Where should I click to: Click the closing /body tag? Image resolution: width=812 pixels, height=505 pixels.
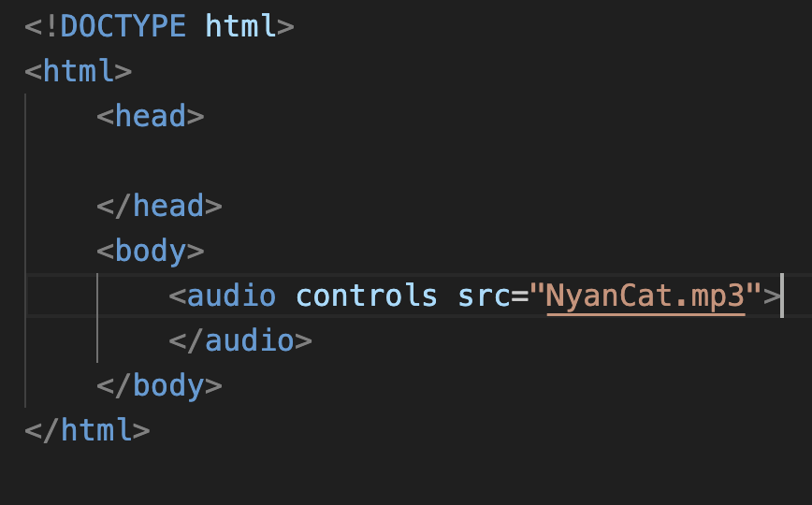coord(159,386)
